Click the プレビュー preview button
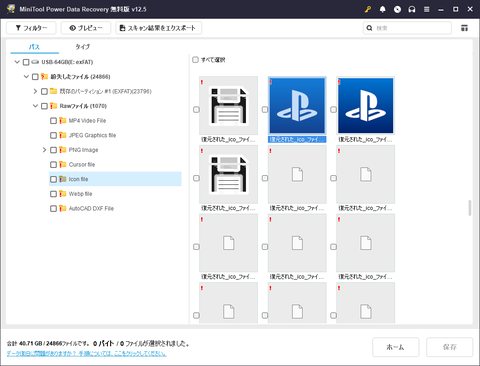The image size is (480, 366). (86, 28)
